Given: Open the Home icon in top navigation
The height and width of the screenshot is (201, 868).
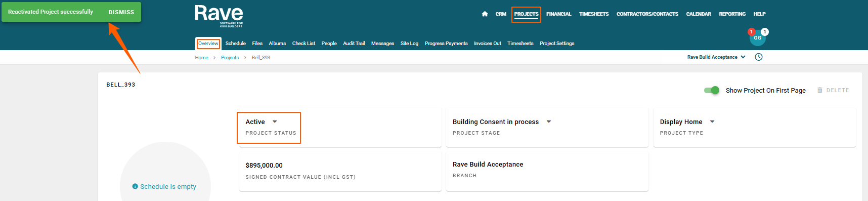Looking at the screenshot, I should coord(485,14).
